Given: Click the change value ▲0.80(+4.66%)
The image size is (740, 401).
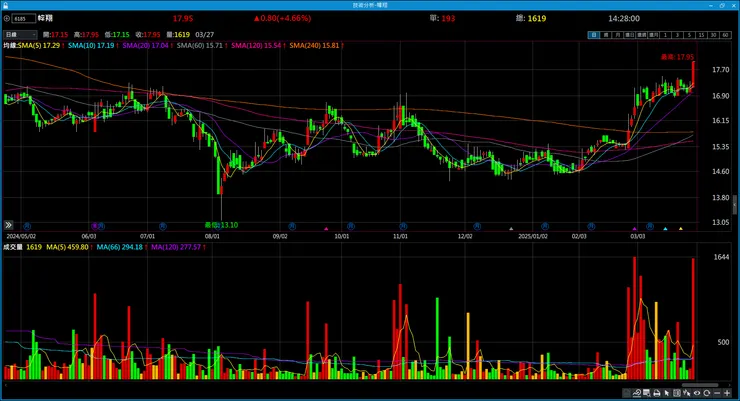Looking at the screenshot, I should tap(282, 18).
